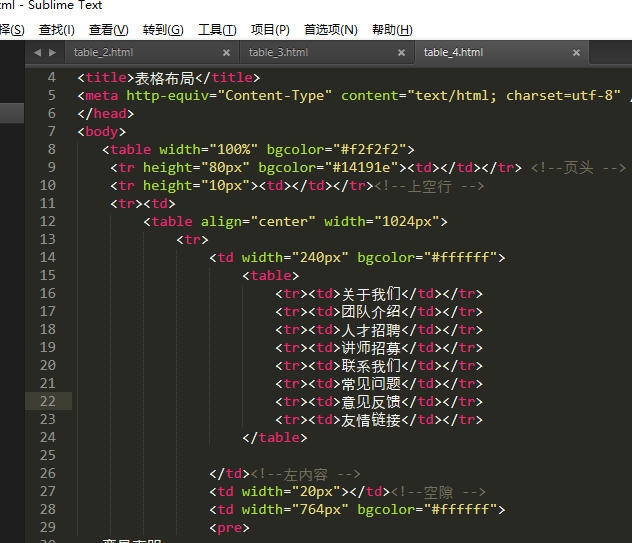
Task: Open the 查看(V) menu
Action: tap(108, 29)
